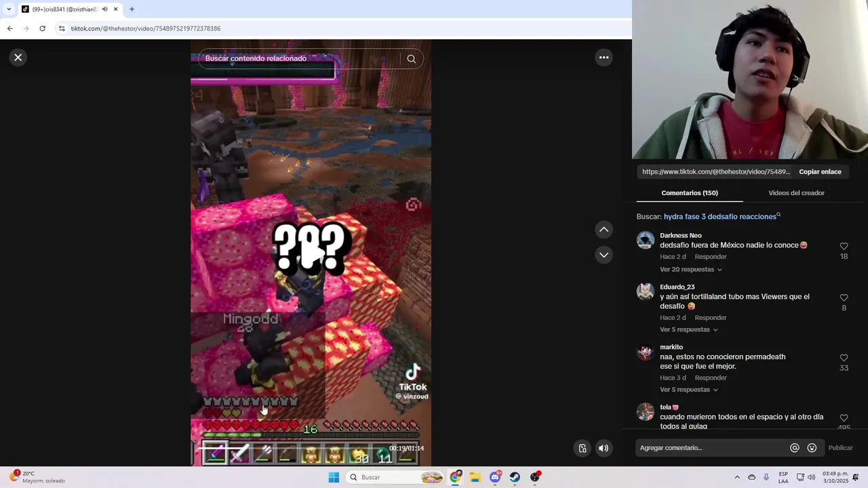The height and width of the screenshot is (488, 868).
Task: Open the notifications bell icon in the taskbar
Action: (x=856, y=477)
